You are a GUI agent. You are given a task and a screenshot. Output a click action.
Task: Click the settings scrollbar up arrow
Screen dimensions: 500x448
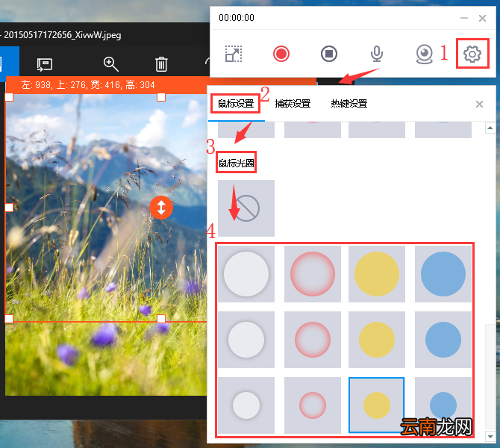coord(490,128)
